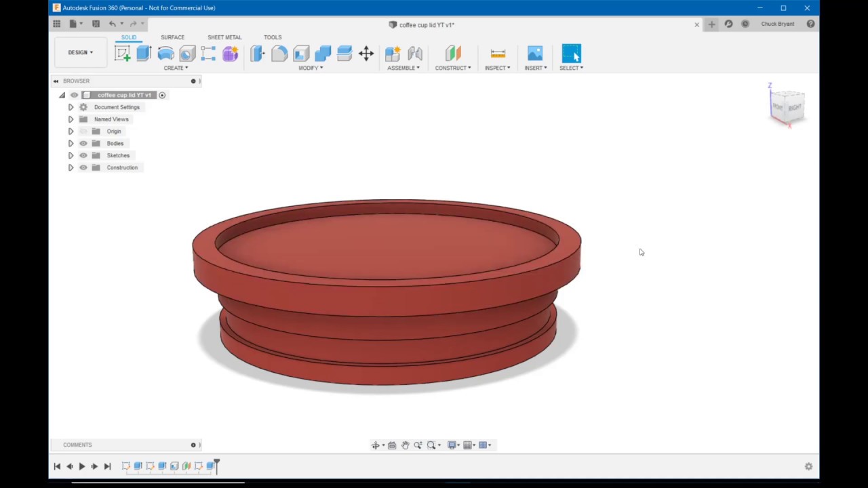868x488 pixels.
Task: Open the Construct menu
Action: pos(453,68)
